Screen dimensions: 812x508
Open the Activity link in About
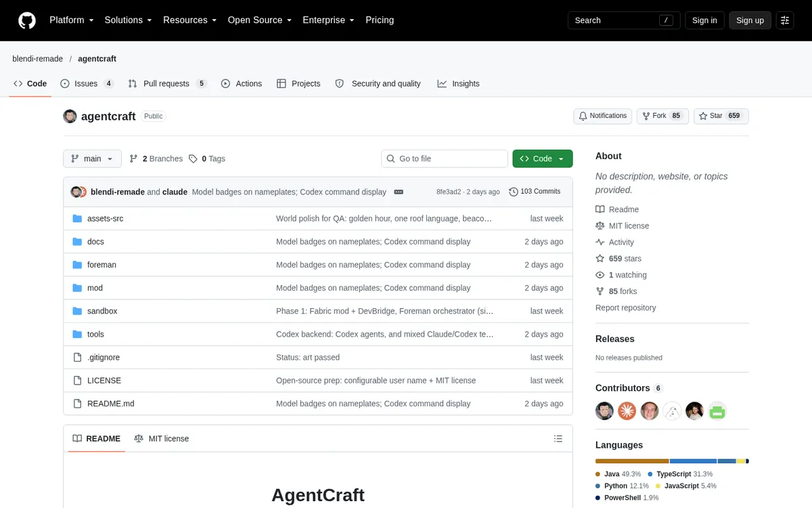pos(614,242)
